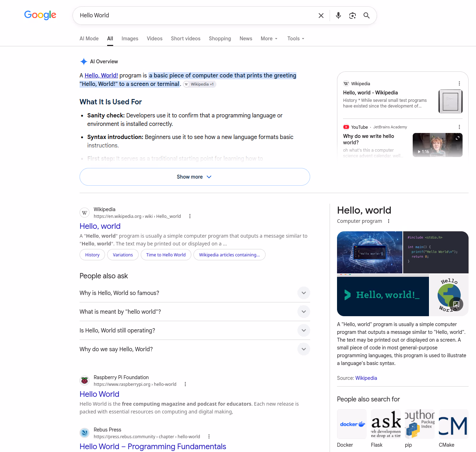The width and height of the screenshot is (476, 452).
Task: Open the green 'Hello, world!_' terminal image
Action: tap(383, 295)
